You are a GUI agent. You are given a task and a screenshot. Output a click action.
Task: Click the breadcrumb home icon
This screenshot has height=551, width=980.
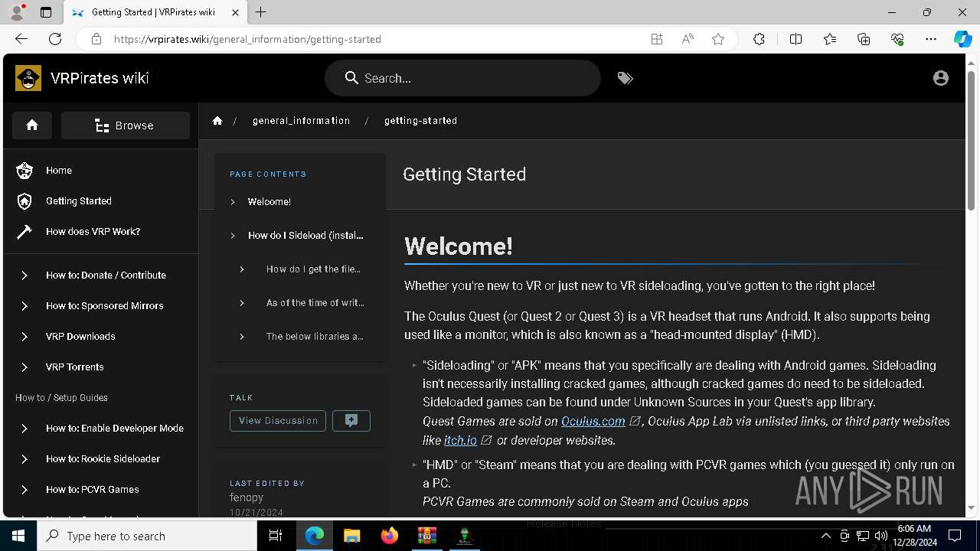217,121
